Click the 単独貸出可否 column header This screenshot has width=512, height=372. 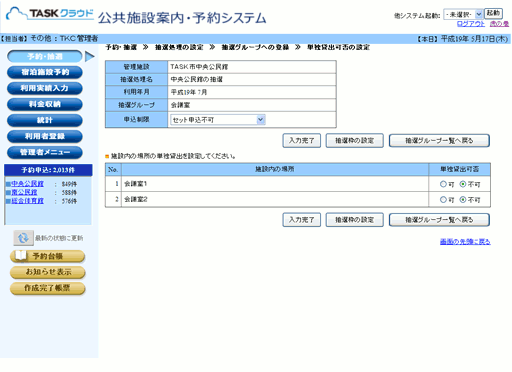460,169
